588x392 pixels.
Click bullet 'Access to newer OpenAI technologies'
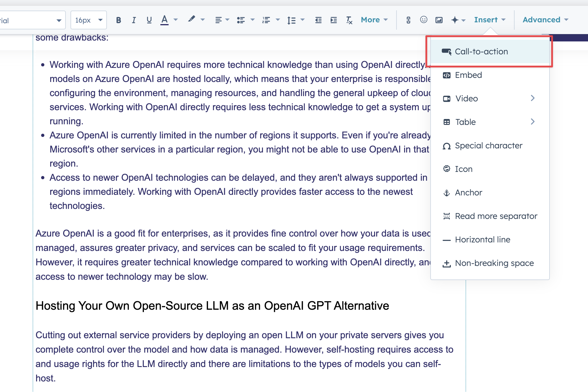pyautogui.click(x=238, y=192)
